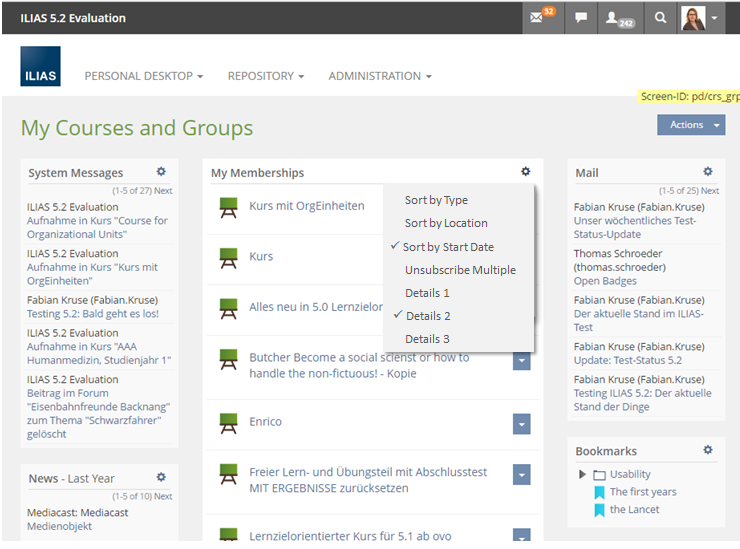Select the checked Sort by Start Date option
The width and height of the screenshot is (740, 549).
pyautogui.click(x=448, y=247)
